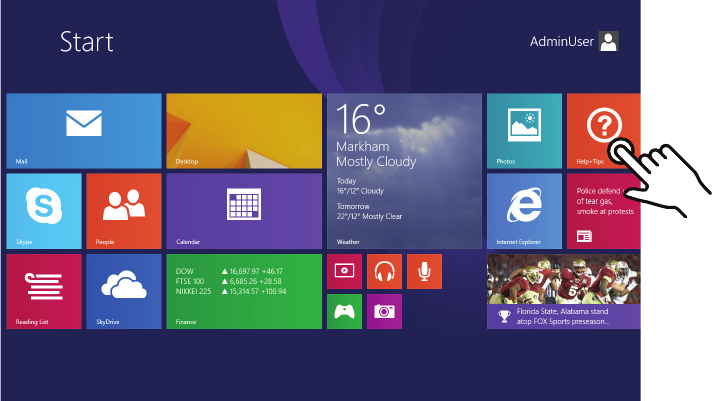Click the NIKKEI 225 index row
Image resolution: width=712 pixels, height=401 pixels.
(x=231, y=291)
